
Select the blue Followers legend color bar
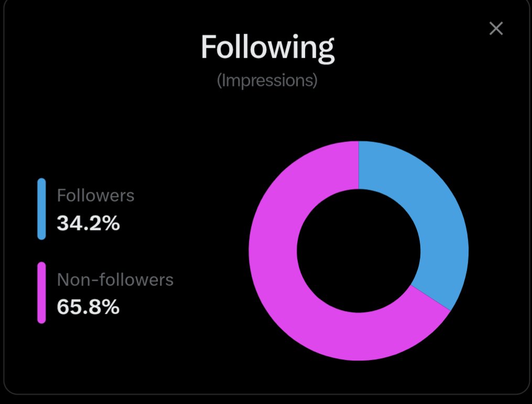[41, 209]
